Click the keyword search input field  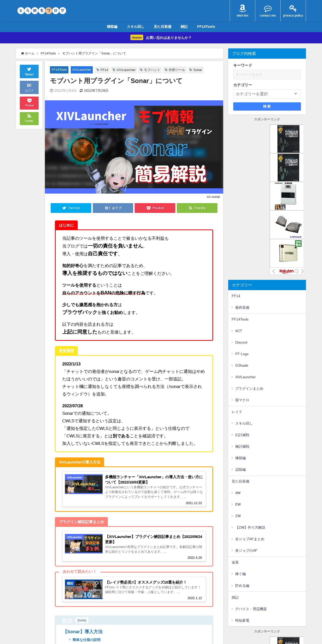pos(267,74)
